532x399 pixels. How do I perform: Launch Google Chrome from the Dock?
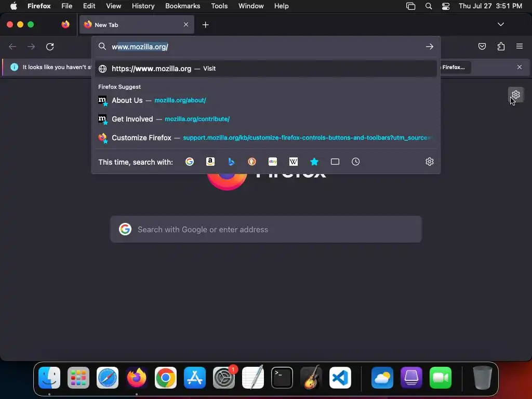pos(166,378)
